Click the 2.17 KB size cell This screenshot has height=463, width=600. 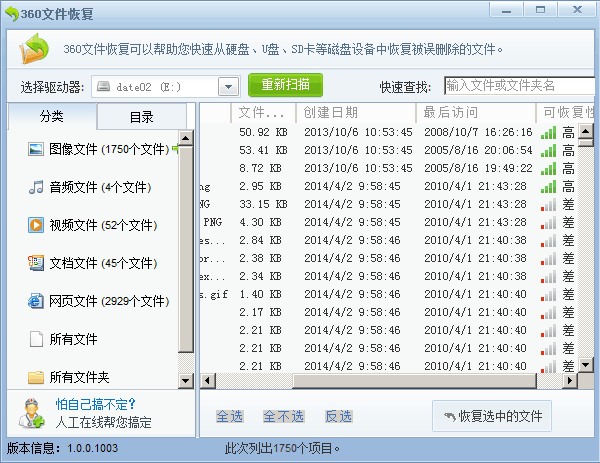pyautogui.click(x=260, y=312)
